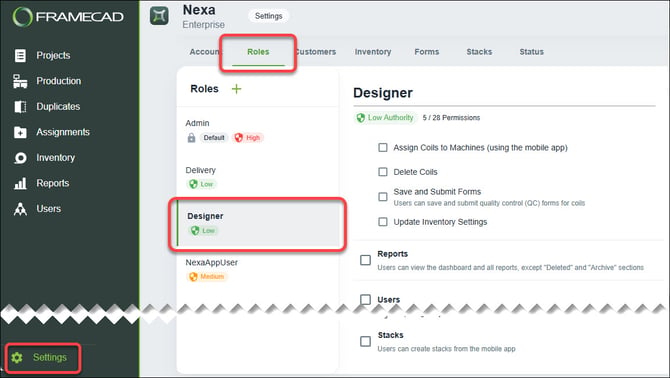
Task: Open Production icon in sidebar
Action: tap(20, 81)
